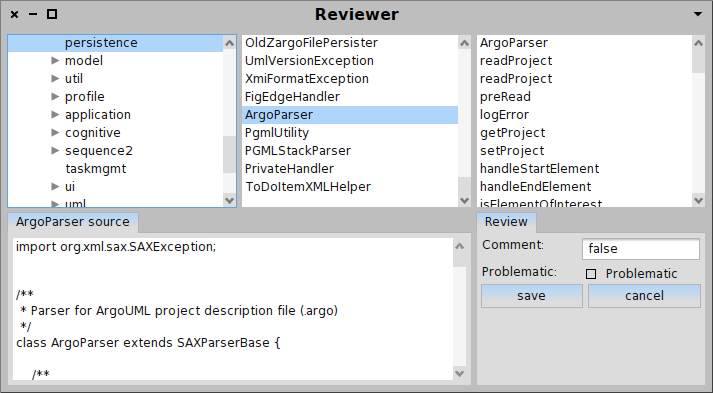Click the method list scroll-down arrow
This screenshot has height=393, width=713.
698,200
